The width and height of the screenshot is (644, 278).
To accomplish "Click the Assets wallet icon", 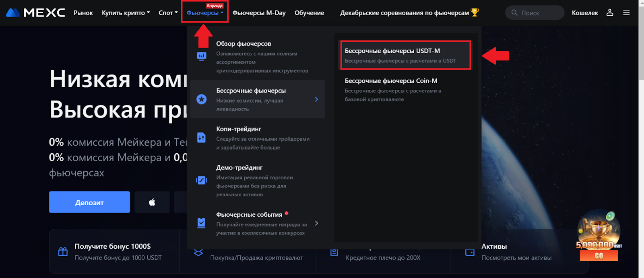I will coord(470,252).
